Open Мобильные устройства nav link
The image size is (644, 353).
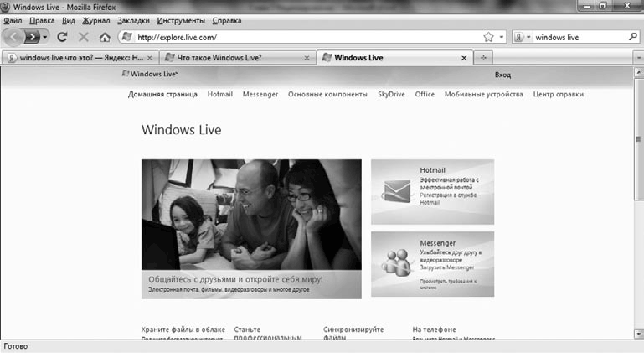point(484,94)
